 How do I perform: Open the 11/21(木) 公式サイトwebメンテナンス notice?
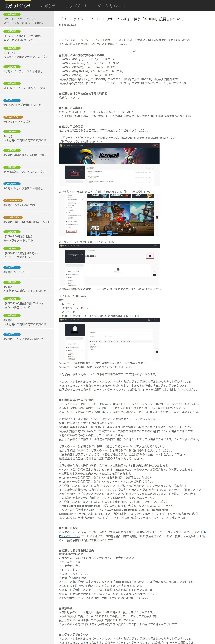[x=27, y=52]
